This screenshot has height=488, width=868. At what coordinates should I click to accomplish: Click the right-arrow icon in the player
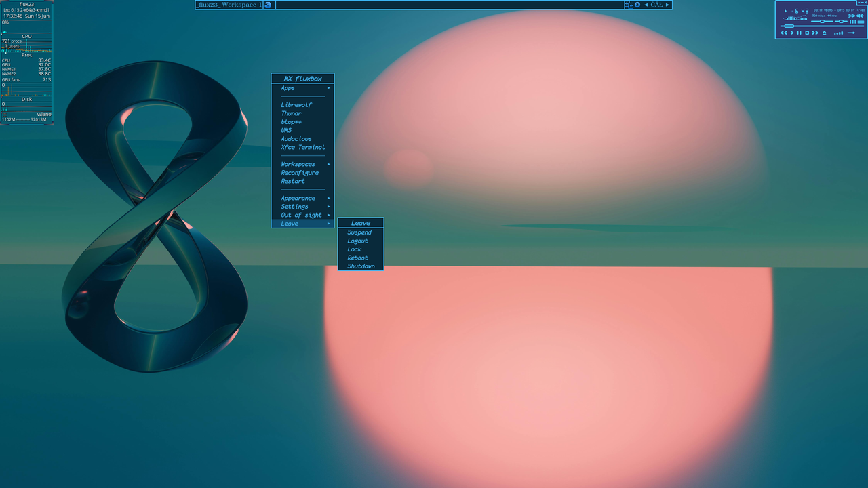coord(851,33)
